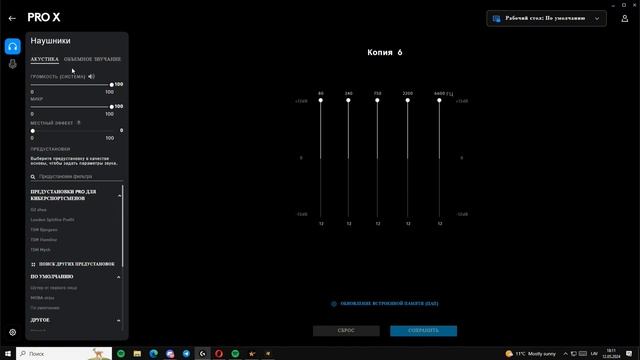Select the MOBA-игры preset
640x360 pixels.
click(x=42, y=298)
